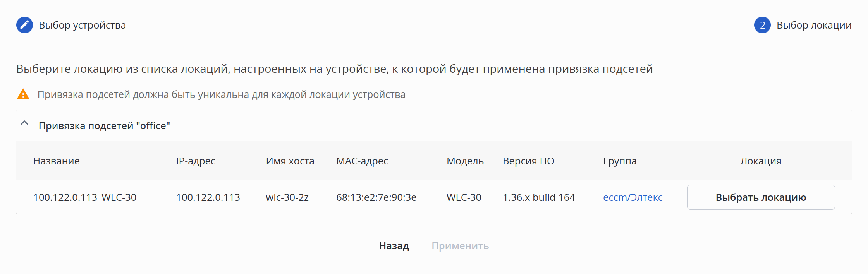Image resolution: width=868 pixels, height=274 pixels.
Task: Click the MAC address 68:13:e2:7e:90:3e cell
Action: tap(376, 197)
